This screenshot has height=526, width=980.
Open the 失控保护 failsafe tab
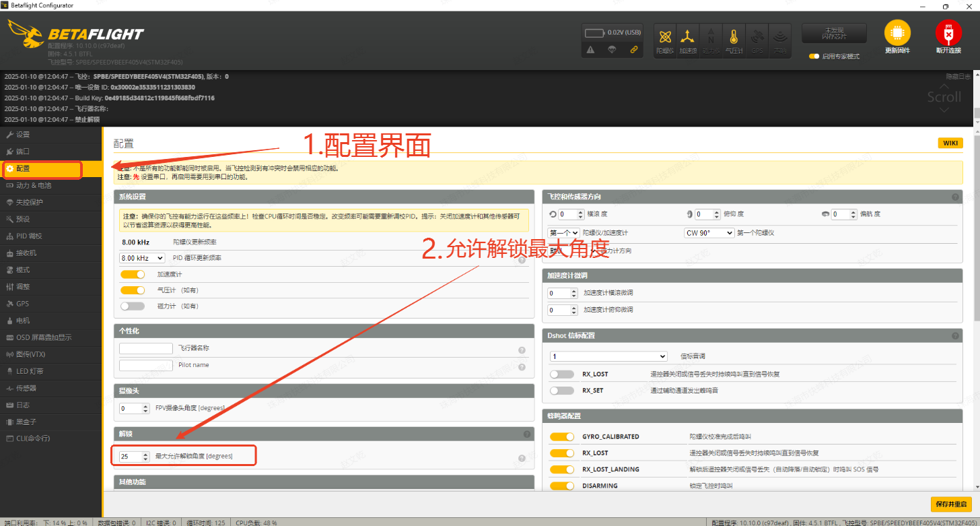[51, 202]
